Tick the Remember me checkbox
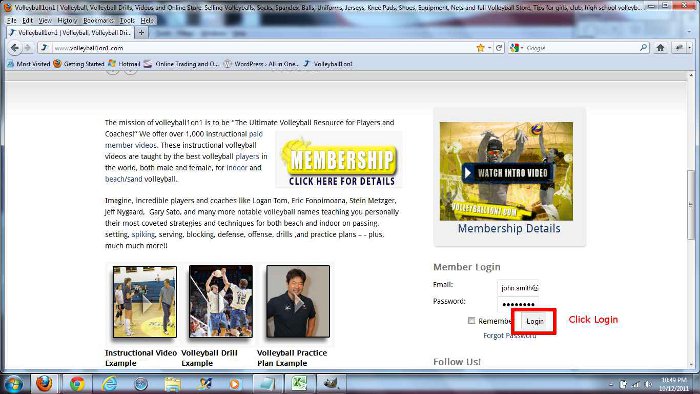This screenshot has width=700, height=394. point(471,320)
